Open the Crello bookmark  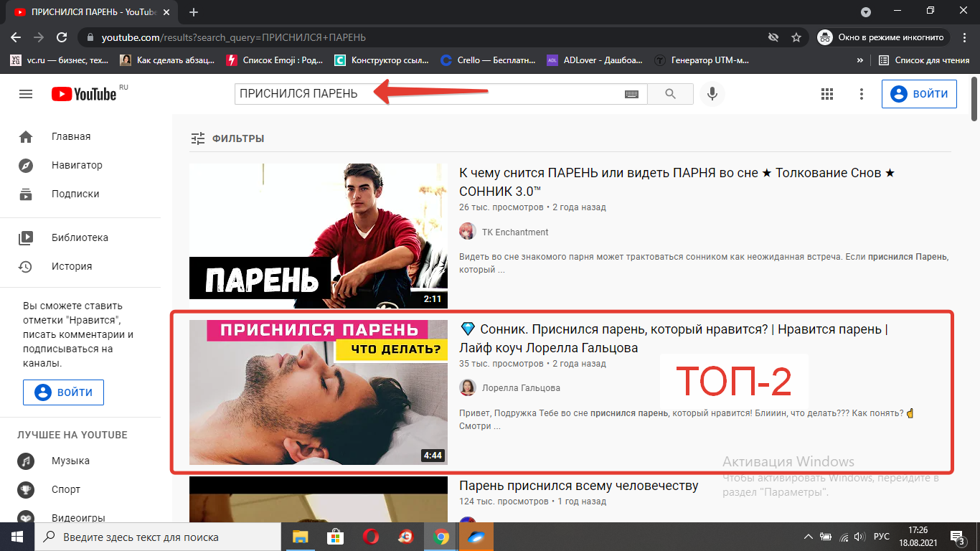[x=488, y=60]
